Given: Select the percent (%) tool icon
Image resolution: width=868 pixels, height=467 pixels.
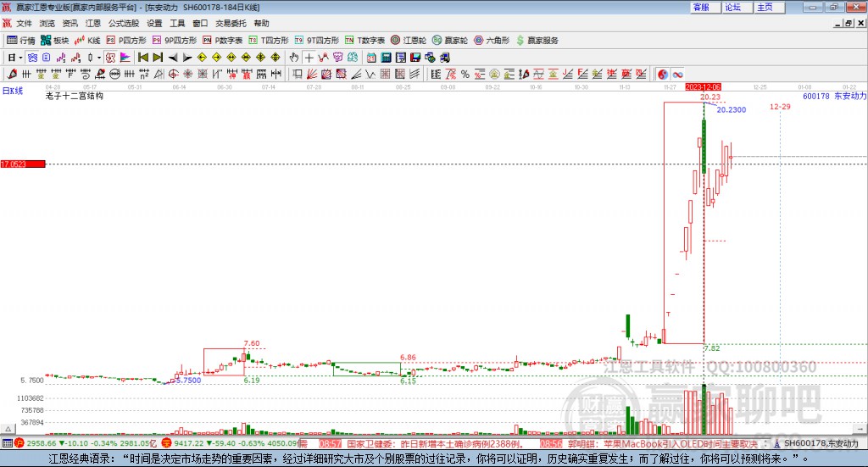Looking at the screenshot, I should pos(465,75).
